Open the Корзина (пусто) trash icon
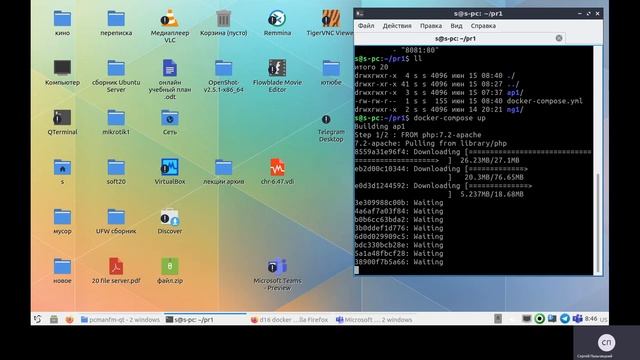 click(x=223, y=19)
